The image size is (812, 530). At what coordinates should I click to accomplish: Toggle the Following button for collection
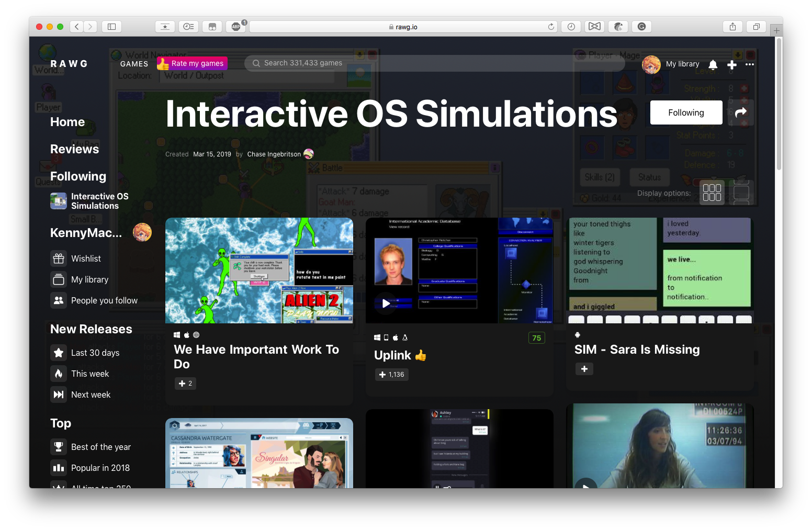pyautogui.click(x=686, y=112)
